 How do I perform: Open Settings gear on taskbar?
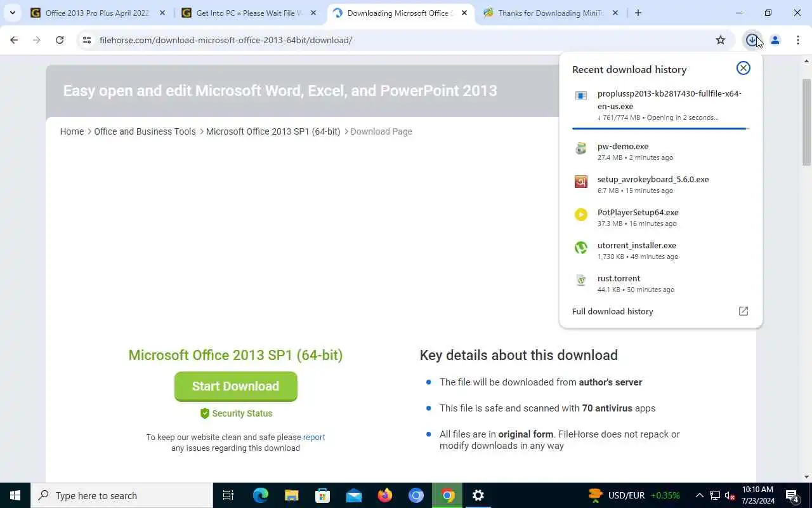pos(478,495)
